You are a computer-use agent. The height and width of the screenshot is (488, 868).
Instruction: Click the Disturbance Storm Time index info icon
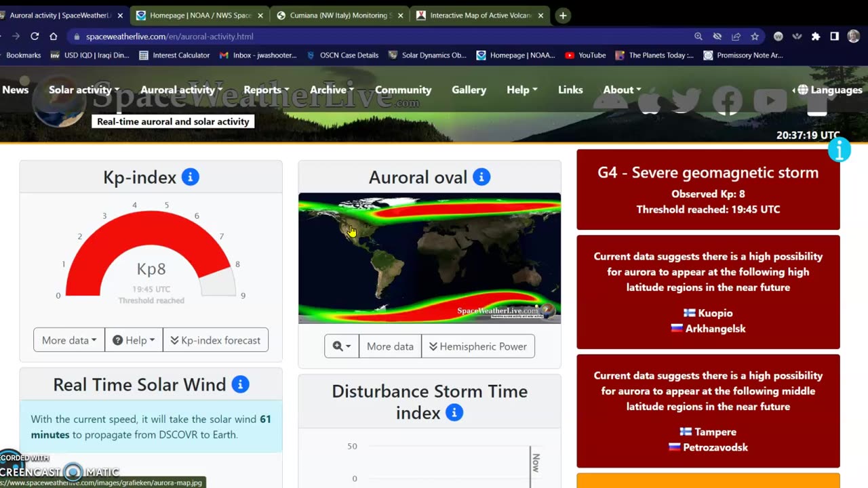pyautogui.click(x=454, y=412)
